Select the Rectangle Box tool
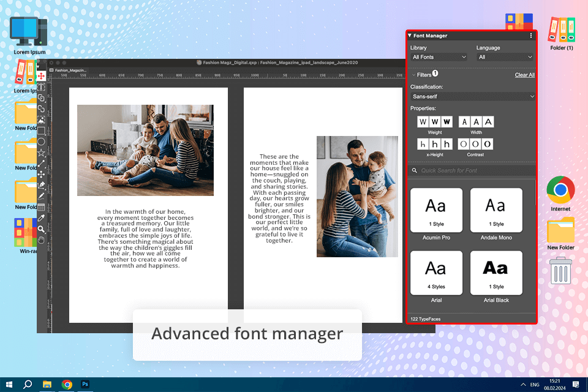 click(41, 131)
